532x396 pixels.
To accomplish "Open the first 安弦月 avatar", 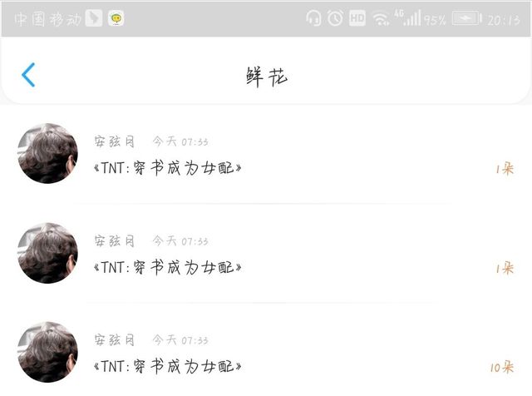I will [48, 154].
